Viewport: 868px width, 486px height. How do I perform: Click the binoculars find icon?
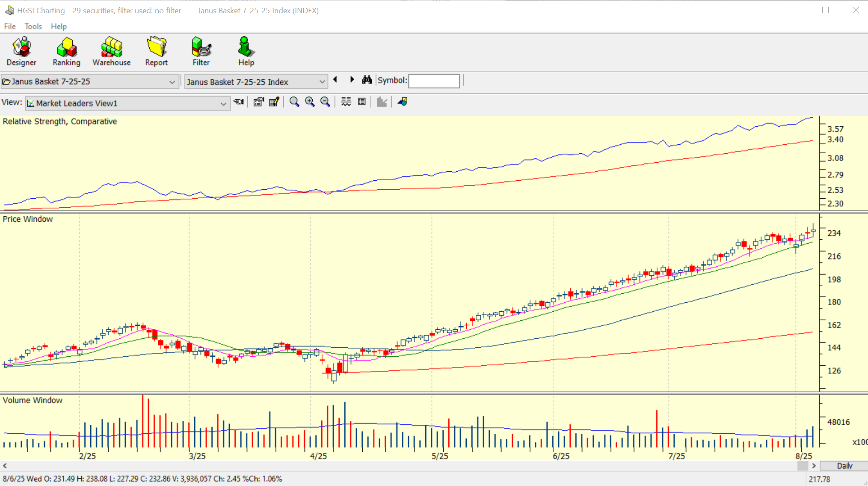[x=367, y=80]
